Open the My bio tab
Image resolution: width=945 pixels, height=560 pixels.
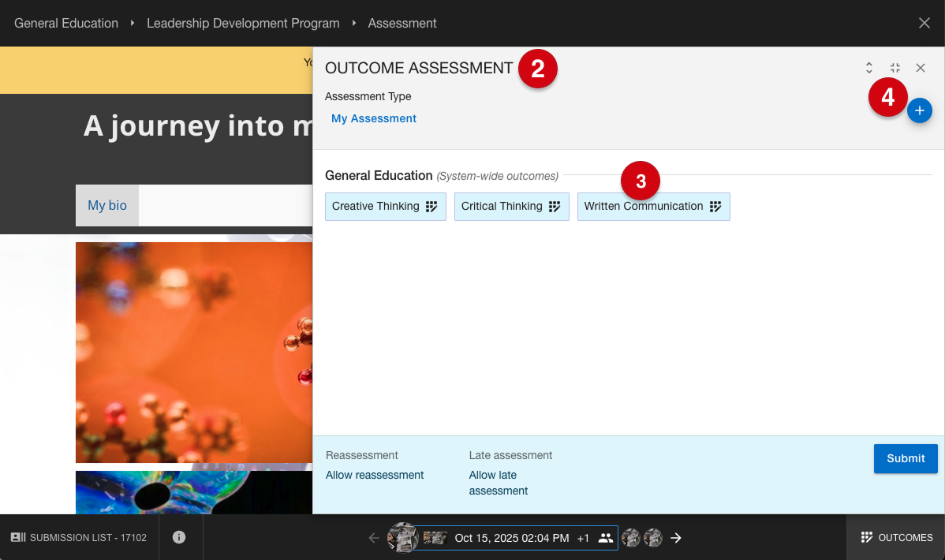[107, 206]
